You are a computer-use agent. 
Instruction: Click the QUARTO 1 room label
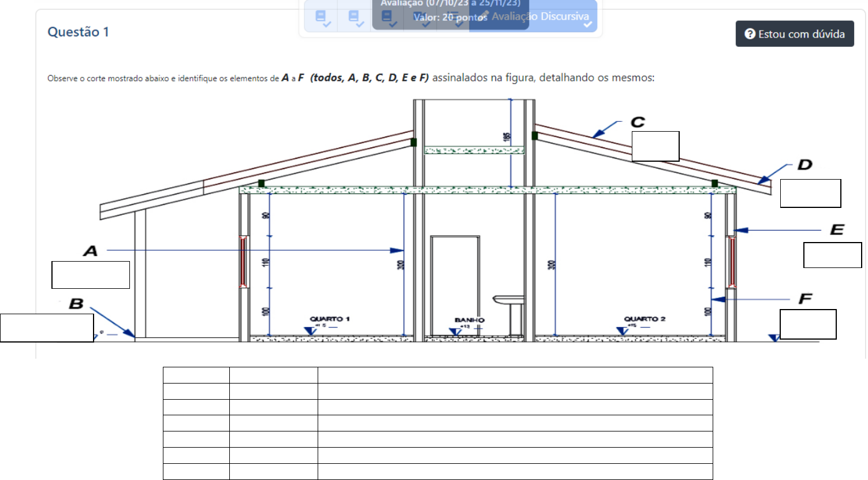pyautogui.click(x=329, y=319)
